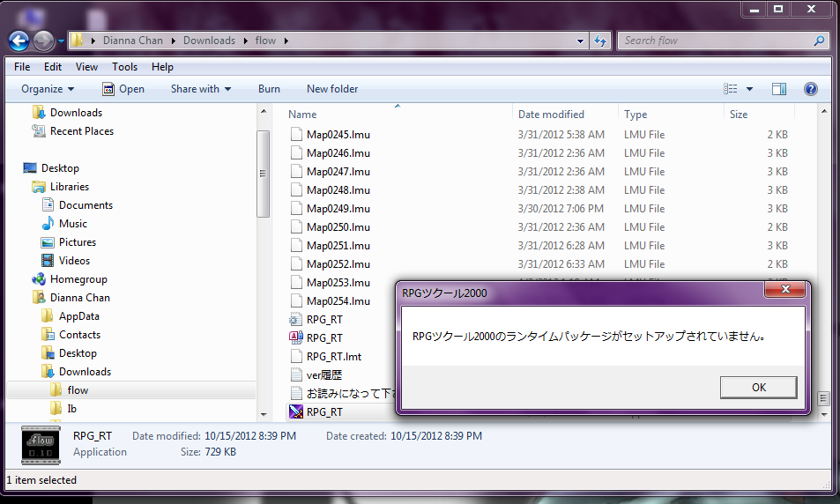Select Pictures library

[x=78, y=242]
